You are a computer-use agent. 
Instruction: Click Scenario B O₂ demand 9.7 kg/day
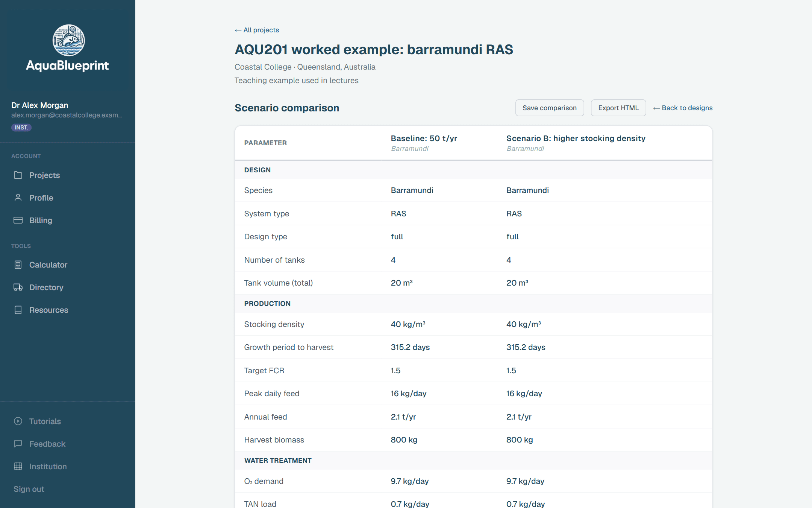click(x=525, y=481)
